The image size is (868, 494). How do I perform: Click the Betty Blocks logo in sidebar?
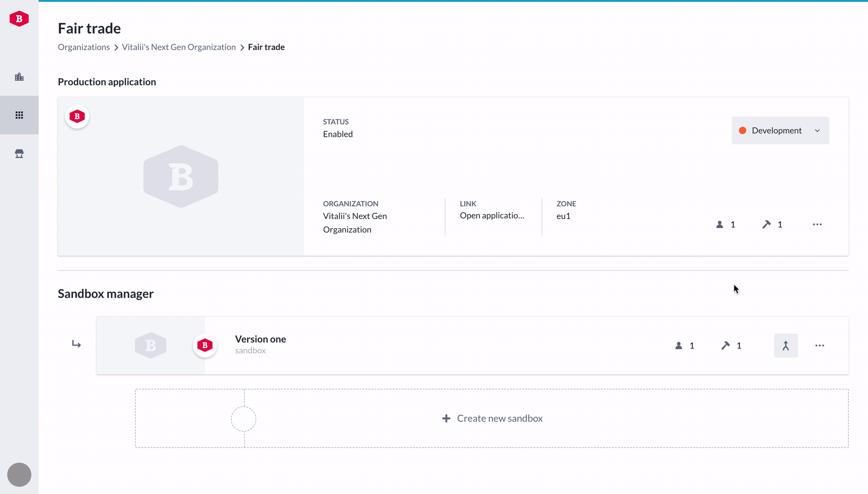point(19,19)
